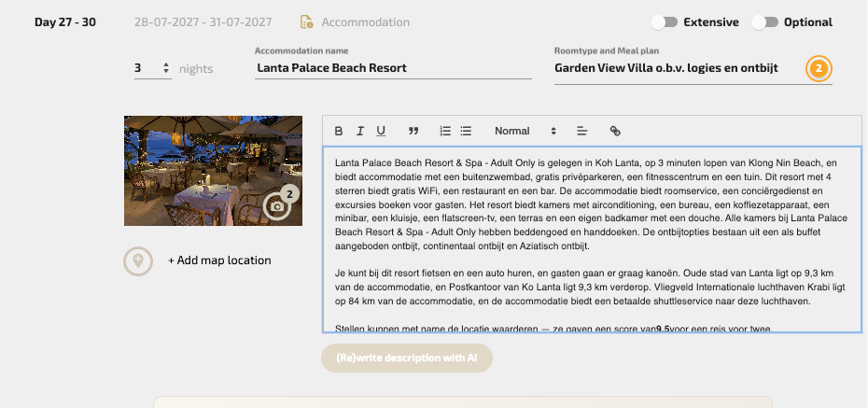Create a bulleted list in editor
The width and height of the screenshot is (868, 408).
click(466, 131)
